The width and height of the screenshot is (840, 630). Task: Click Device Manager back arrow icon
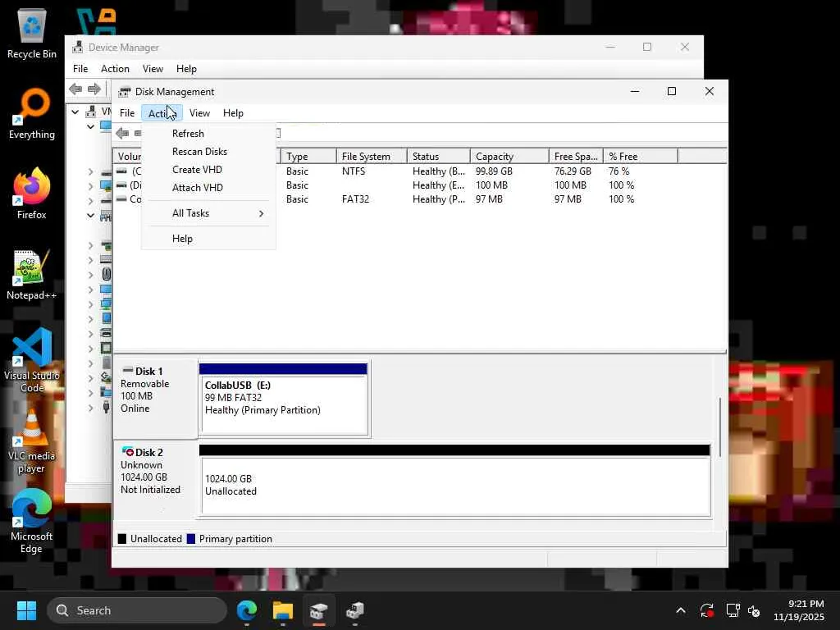75,89
